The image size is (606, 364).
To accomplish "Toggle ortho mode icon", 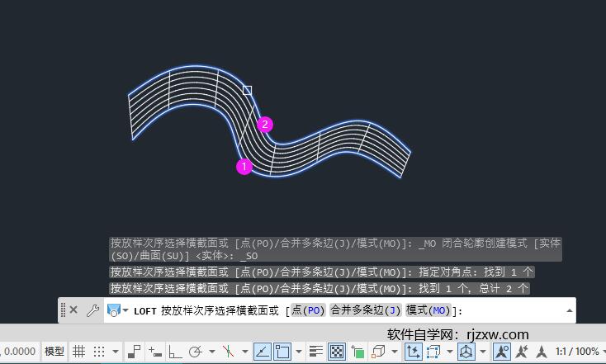I will [x=175, y=352].
